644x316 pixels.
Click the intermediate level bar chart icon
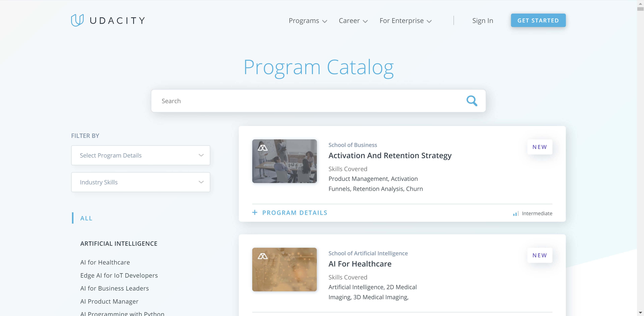click(515, 213)
